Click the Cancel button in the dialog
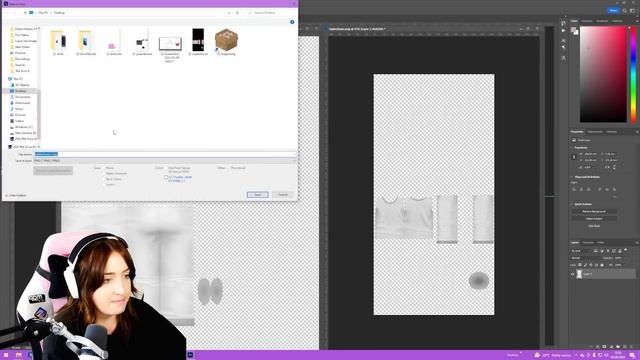 [x=283, y=195]
